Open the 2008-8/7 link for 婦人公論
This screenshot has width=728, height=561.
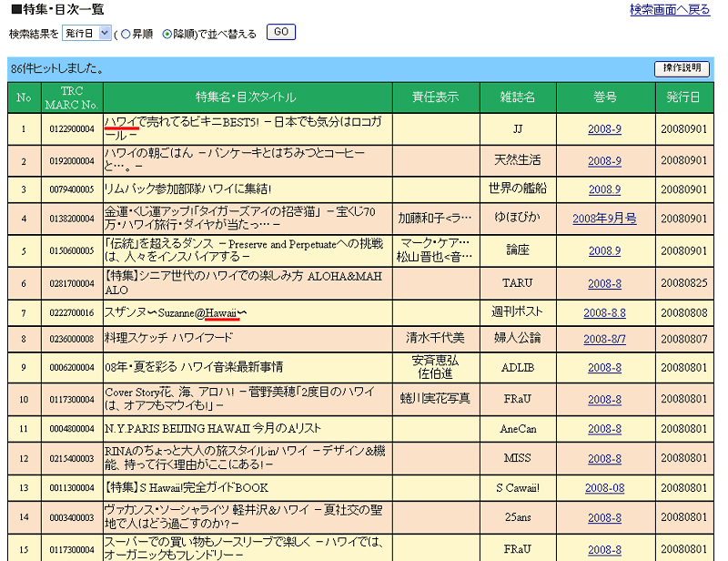coord(604,339)
